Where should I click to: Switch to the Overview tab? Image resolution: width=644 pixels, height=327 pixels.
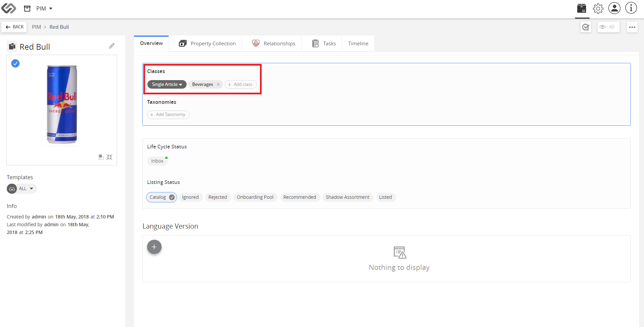[151, 43]
